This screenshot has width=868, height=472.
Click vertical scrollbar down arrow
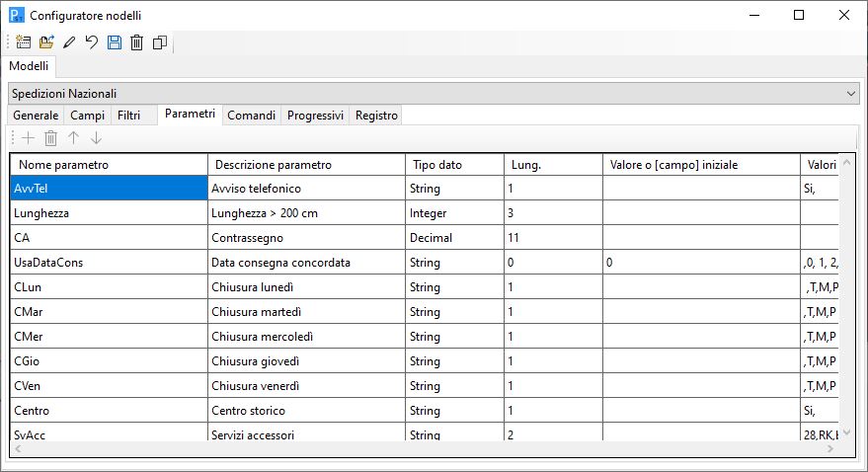point(846,433)
